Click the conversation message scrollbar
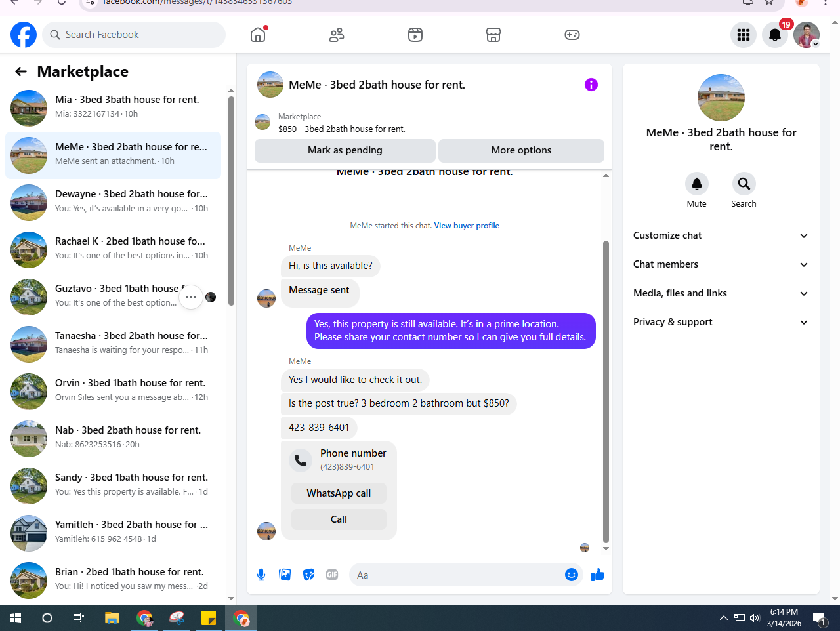The height and width of the screenshot is (631, 840). point(606,392)
